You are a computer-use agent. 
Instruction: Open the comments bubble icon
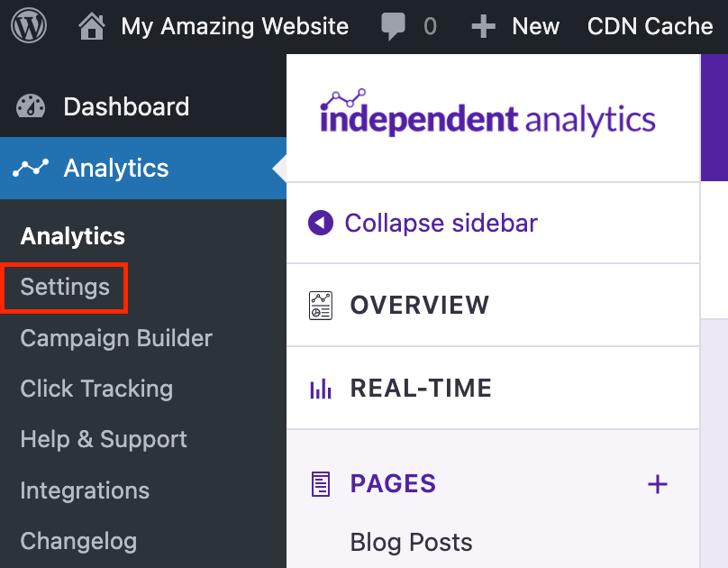[x=394, y=25]
